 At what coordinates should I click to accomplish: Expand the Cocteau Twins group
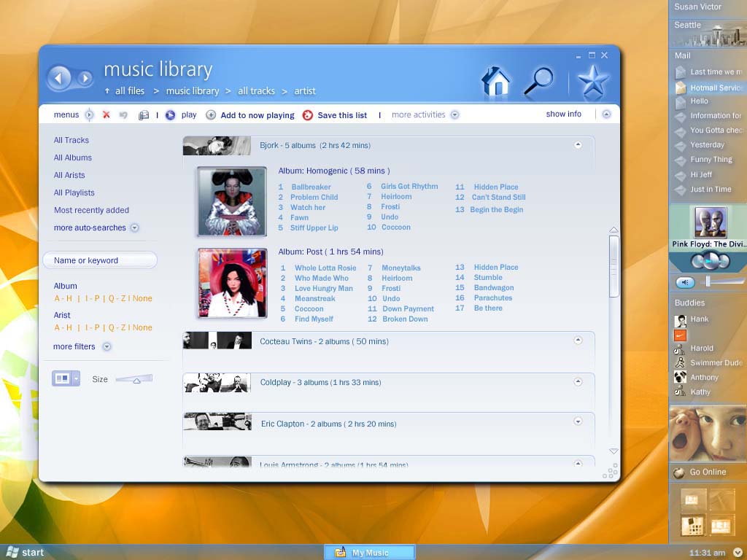(578, 340)
